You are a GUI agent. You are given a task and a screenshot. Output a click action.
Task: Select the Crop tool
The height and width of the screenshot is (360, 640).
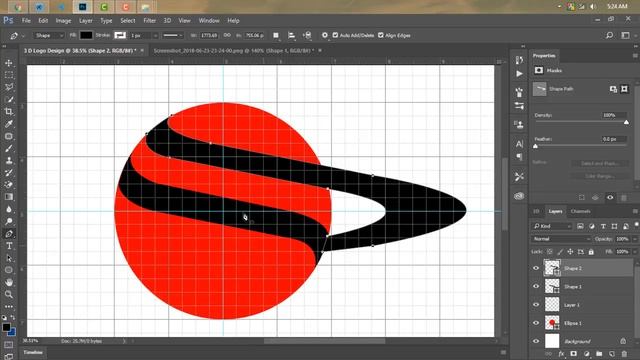9,111
